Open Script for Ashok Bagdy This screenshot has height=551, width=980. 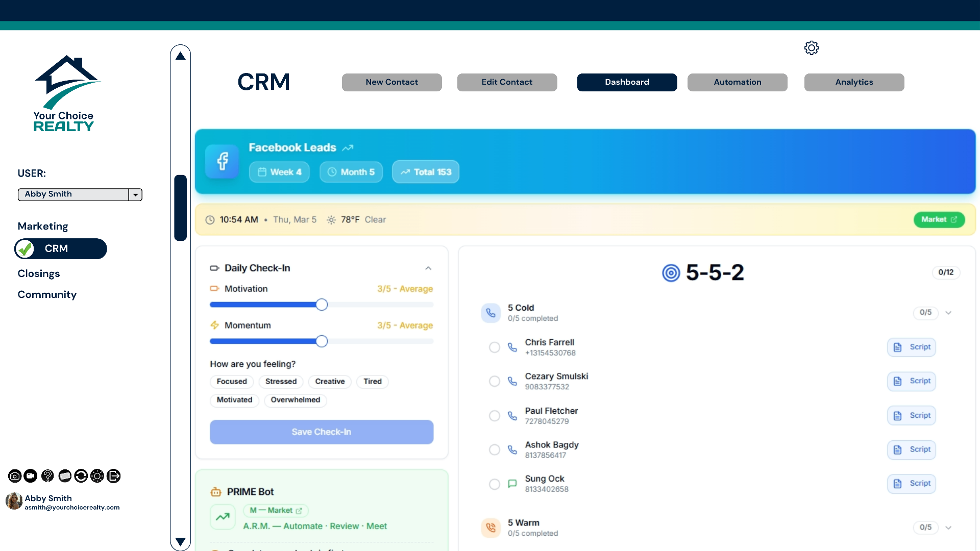tap(912, 449)
